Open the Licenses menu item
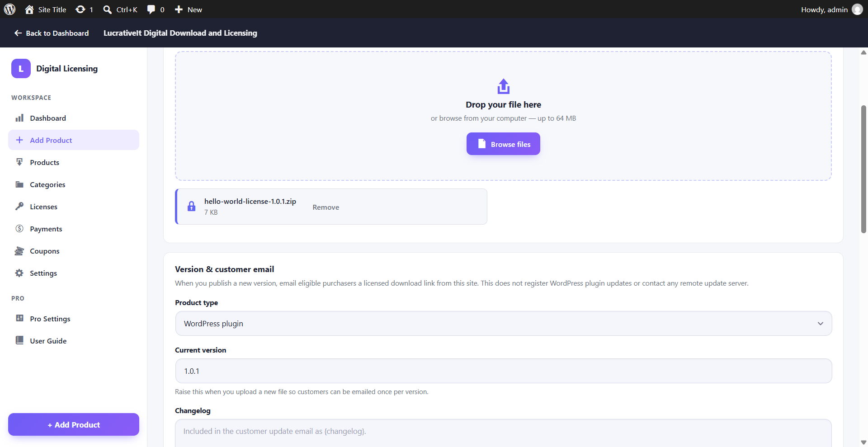 [x=74, y=207]
